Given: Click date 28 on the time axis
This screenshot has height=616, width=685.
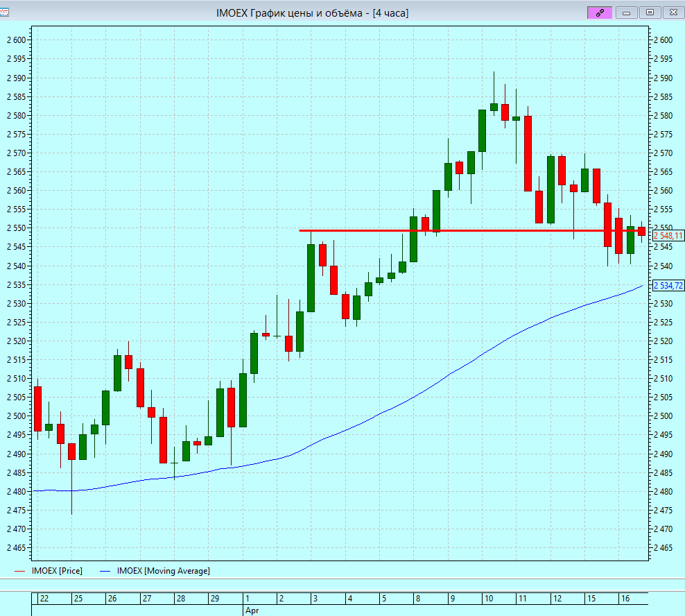Looking at the screenshot, I should point(181,599).
